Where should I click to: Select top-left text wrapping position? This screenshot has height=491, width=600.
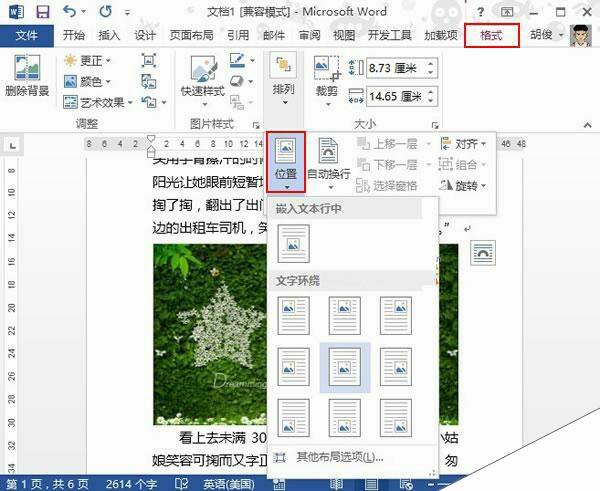pyautogui.click(x=293, y=315)
